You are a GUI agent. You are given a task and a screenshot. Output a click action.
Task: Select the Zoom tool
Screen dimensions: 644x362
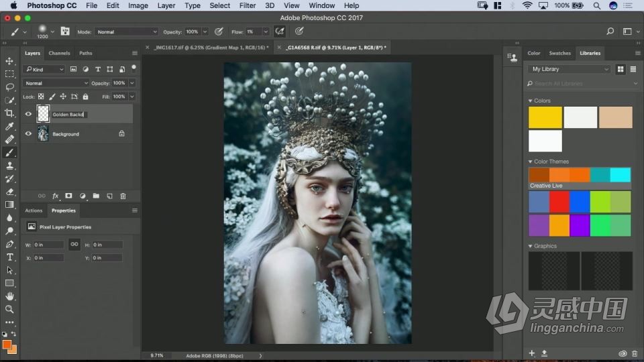(9, 310)
